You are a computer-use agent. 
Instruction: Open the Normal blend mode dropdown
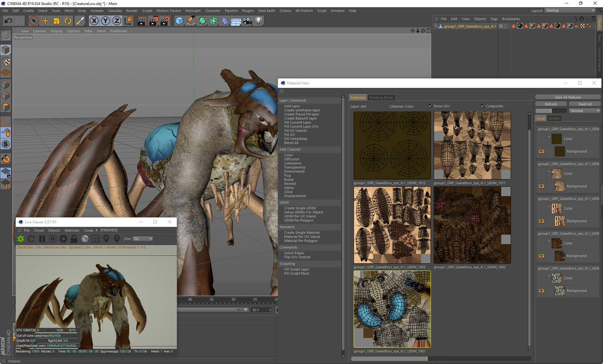(x=584, y=110)
